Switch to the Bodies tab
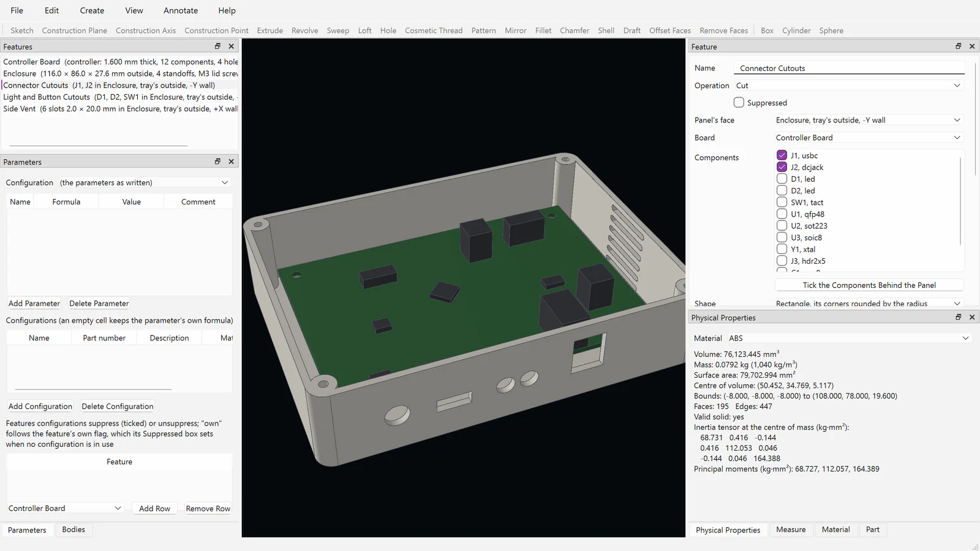 (x=73, y=530)
